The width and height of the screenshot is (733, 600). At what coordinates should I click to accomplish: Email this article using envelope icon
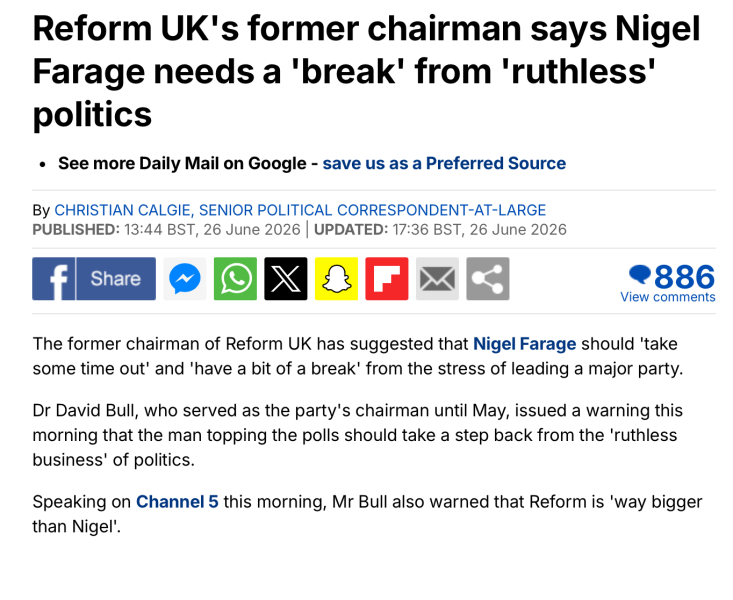437,279
